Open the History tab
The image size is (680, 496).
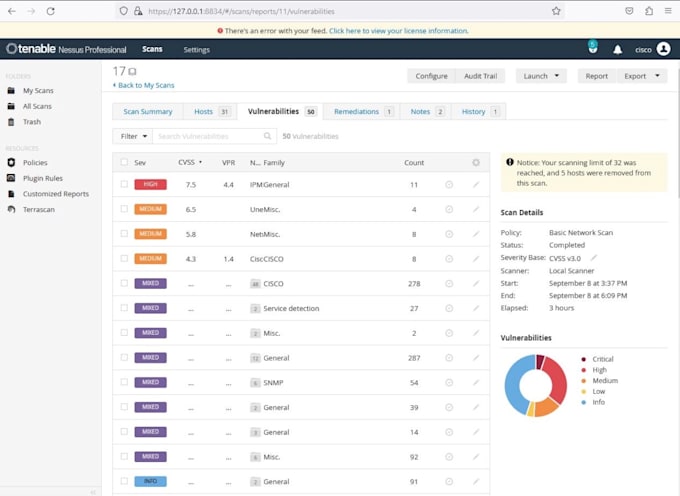(478, 111)
